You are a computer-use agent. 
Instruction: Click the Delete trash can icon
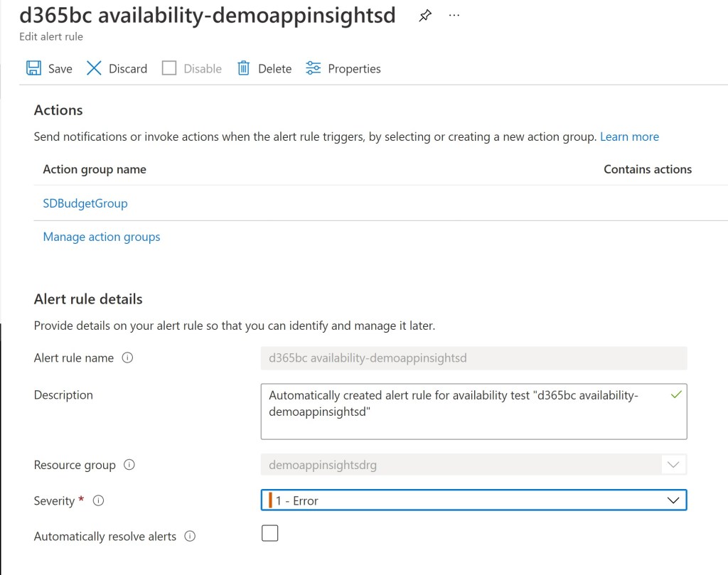click(244, 68)
